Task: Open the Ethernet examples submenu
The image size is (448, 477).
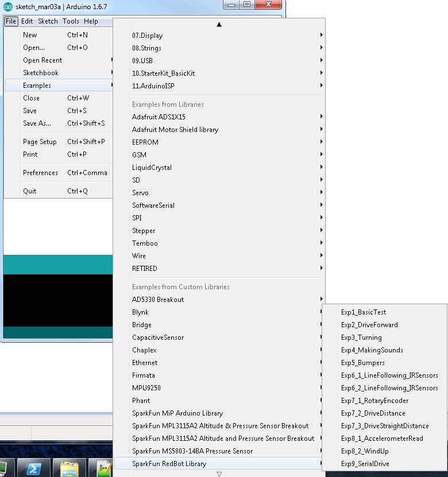Action: [218, 363]
